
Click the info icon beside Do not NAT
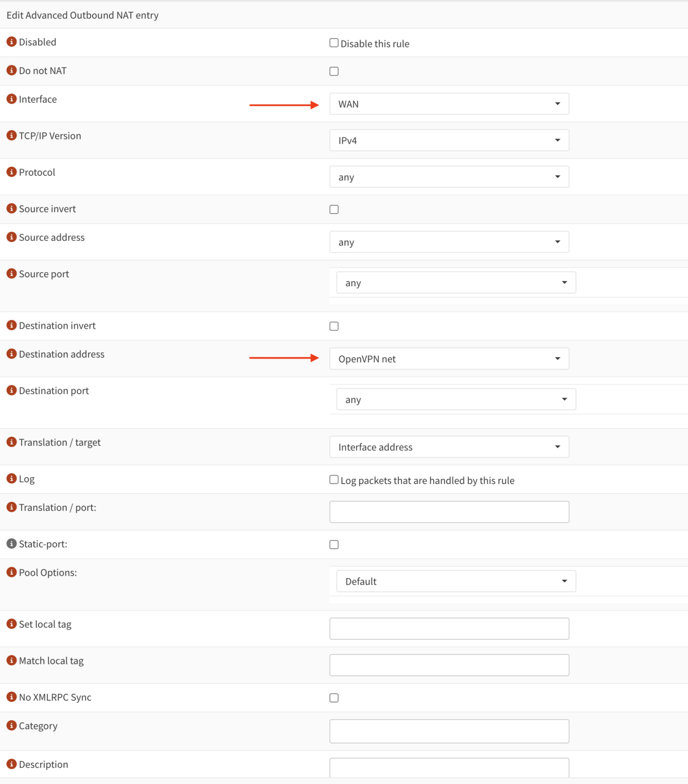(x=11, y=70)
